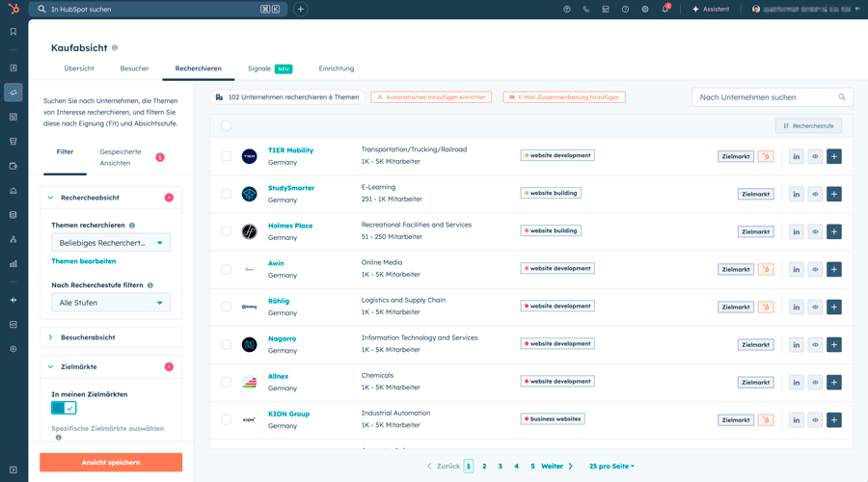Click the marketplace shop icon in top bar
Viewport: 868px width, 482px height.
[606, 9]
